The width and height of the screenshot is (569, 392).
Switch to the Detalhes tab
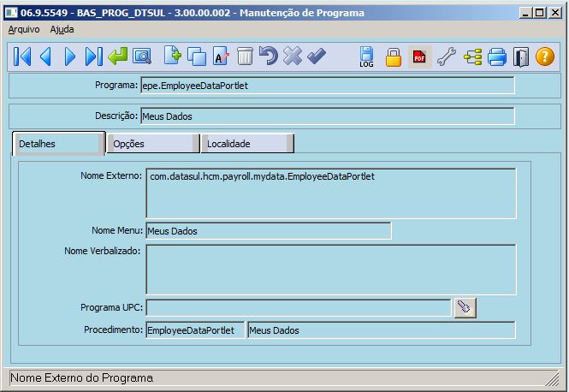coord(59,144)
